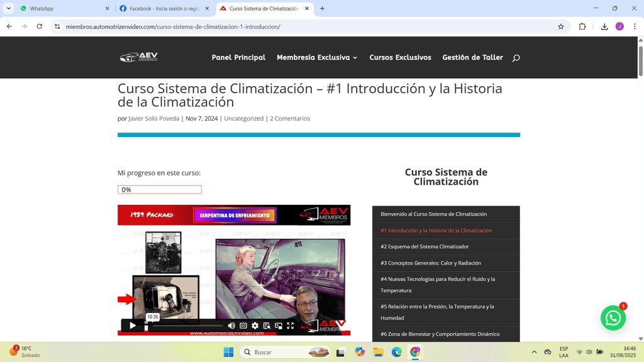Open the floating WhatsApp chat button
644x362 pixels.
click(x=613, y=318)
